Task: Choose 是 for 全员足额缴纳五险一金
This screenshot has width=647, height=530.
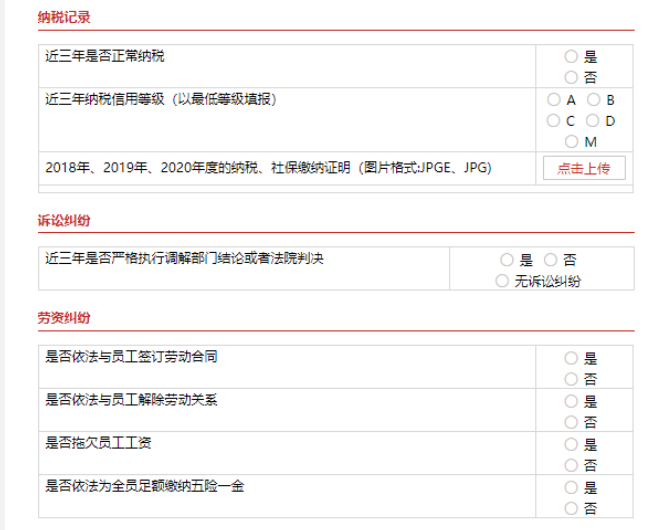Action: coord(571,488)
